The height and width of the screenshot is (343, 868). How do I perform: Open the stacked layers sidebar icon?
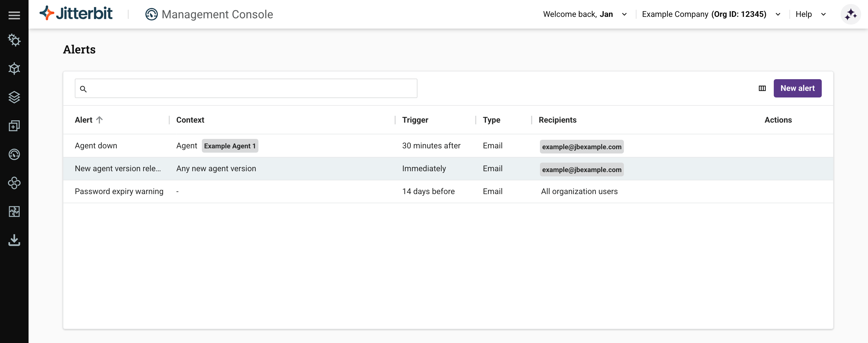point(14,97)
